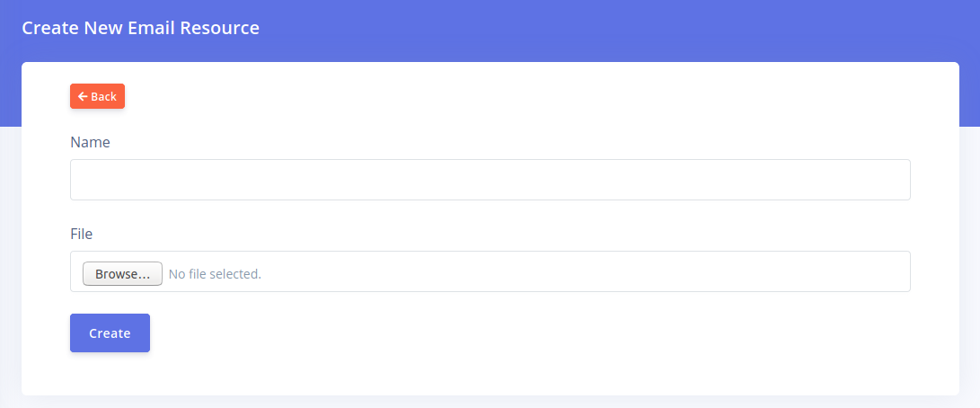Return to the previous page with Back

tap(97, 96)
